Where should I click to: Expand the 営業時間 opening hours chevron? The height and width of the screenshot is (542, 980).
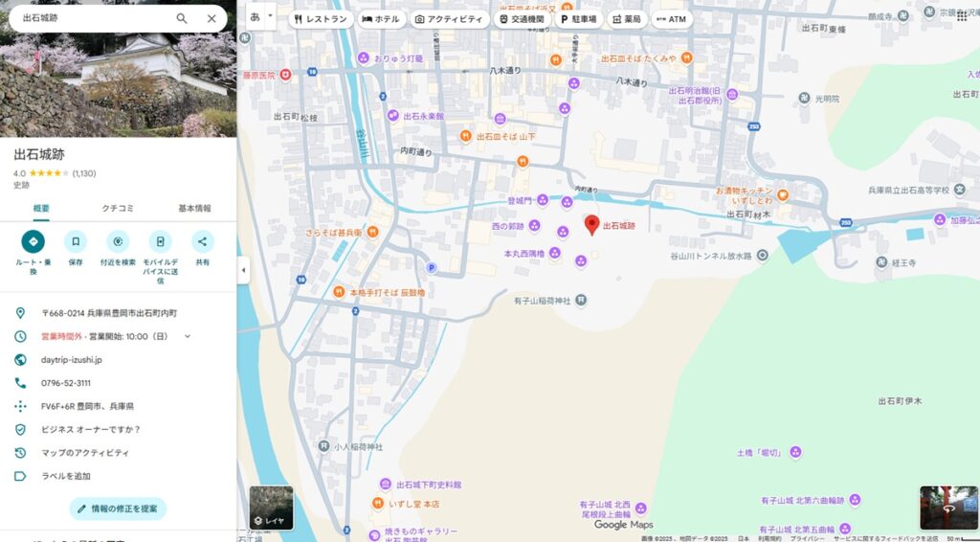[x=188, y=336]
